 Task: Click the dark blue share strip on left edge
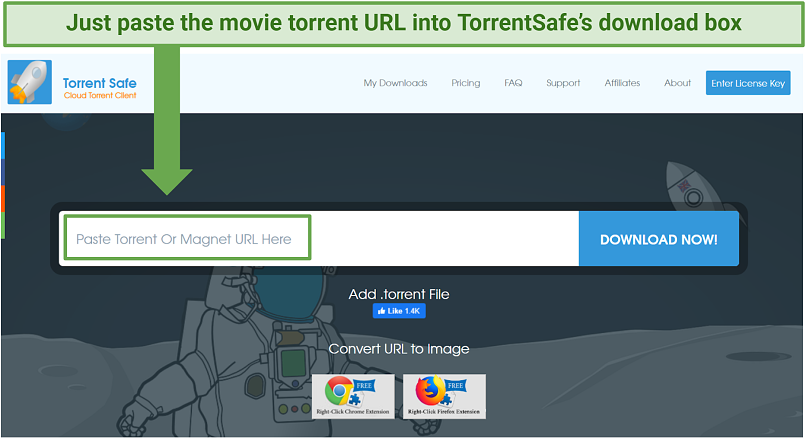click(3, 172)
